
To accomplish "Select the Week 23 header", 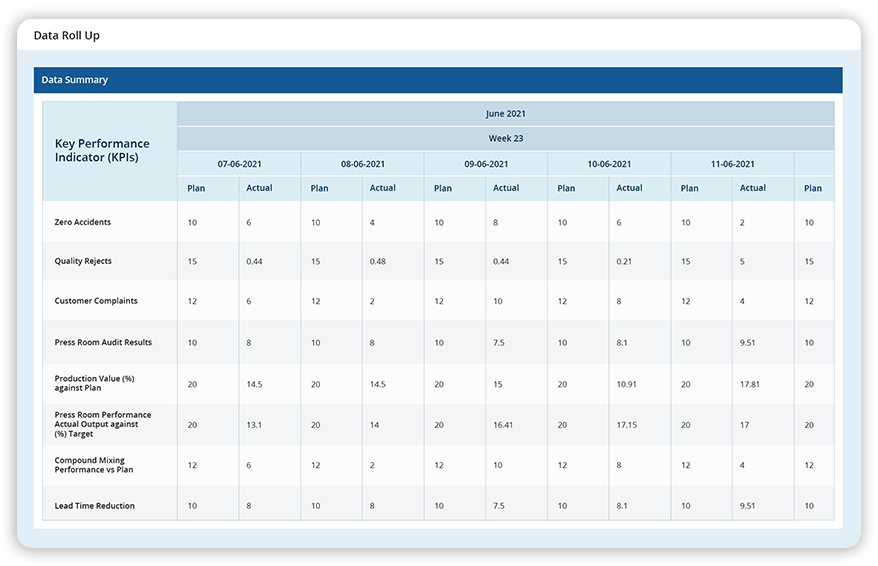I will [x=506, y=138].
